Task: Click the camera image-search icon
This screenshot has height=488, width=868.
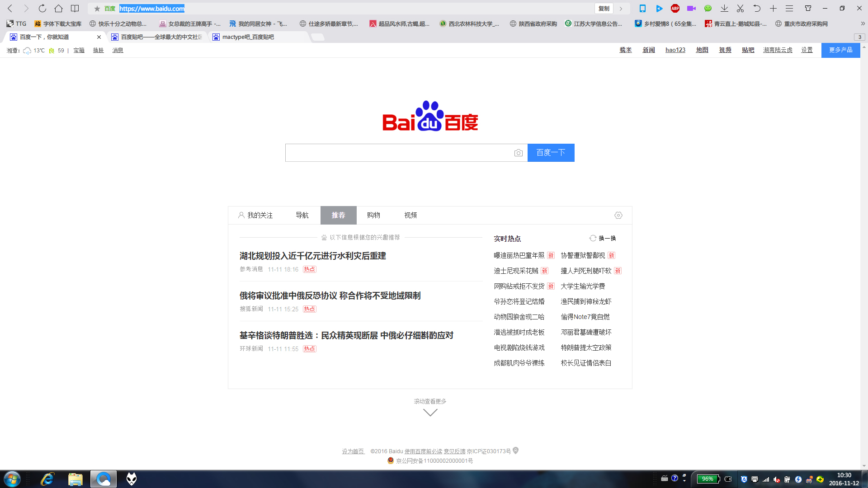Action: pyautogui.click(x=518, y=153)
